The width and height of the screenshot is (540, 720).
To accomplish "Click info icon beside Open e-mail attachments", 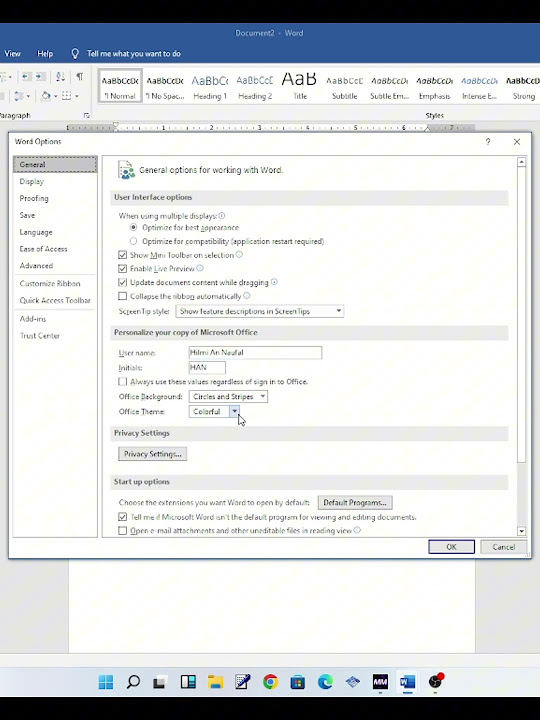I will click(357, 530).
